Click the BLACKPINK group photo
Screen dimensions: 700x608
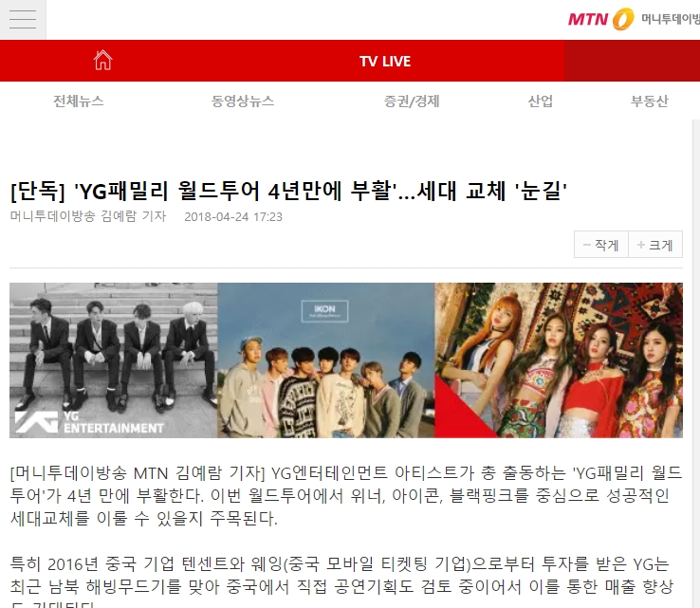[559, 360]
